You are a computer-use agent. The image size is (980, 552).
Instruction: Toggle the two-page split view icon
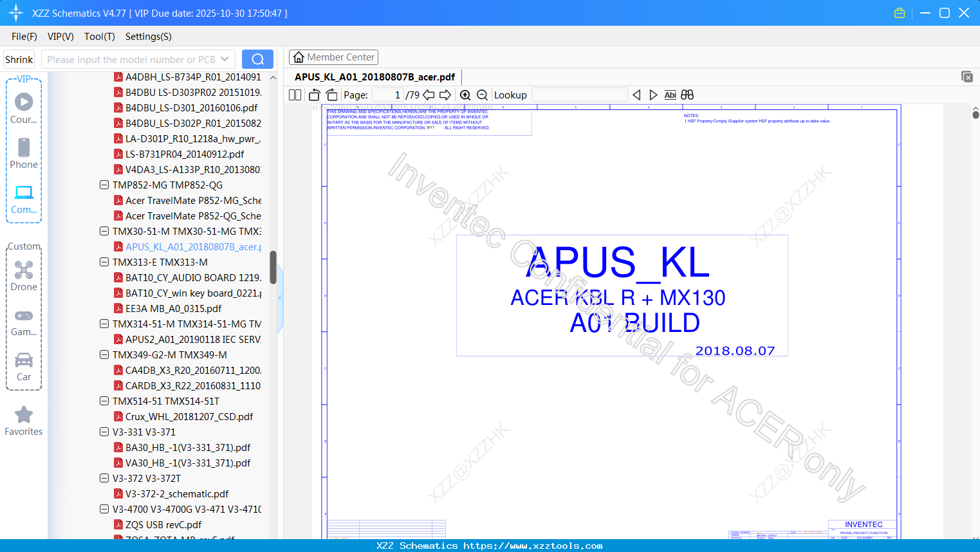(x=295, y=95)
